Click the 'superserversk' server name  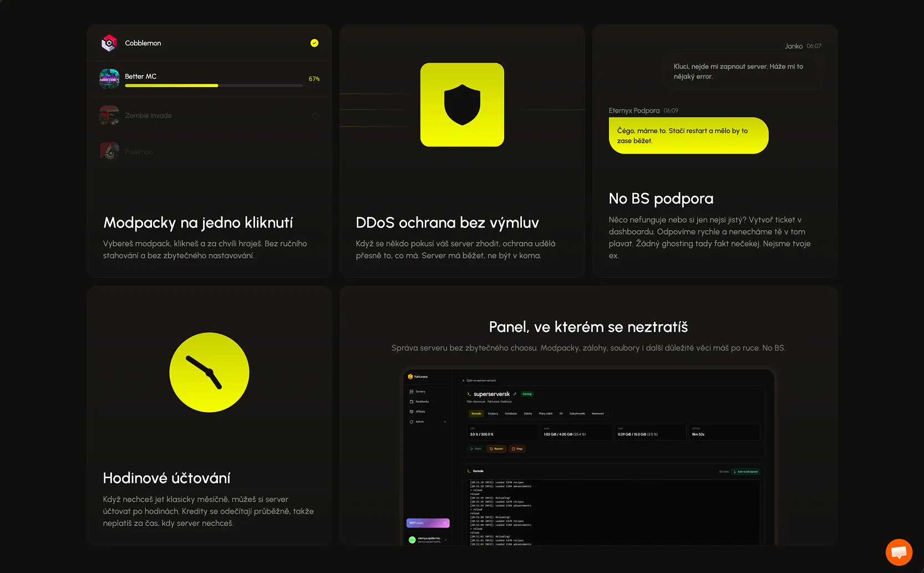491,394
